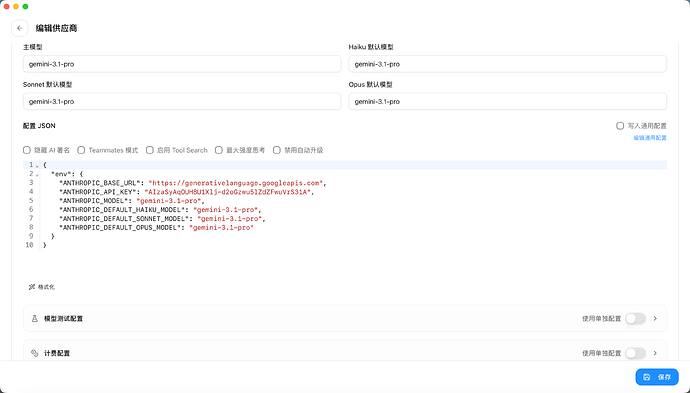
Task: Focus the Opus 默认模型 input field
Action: tap(507, 102)
